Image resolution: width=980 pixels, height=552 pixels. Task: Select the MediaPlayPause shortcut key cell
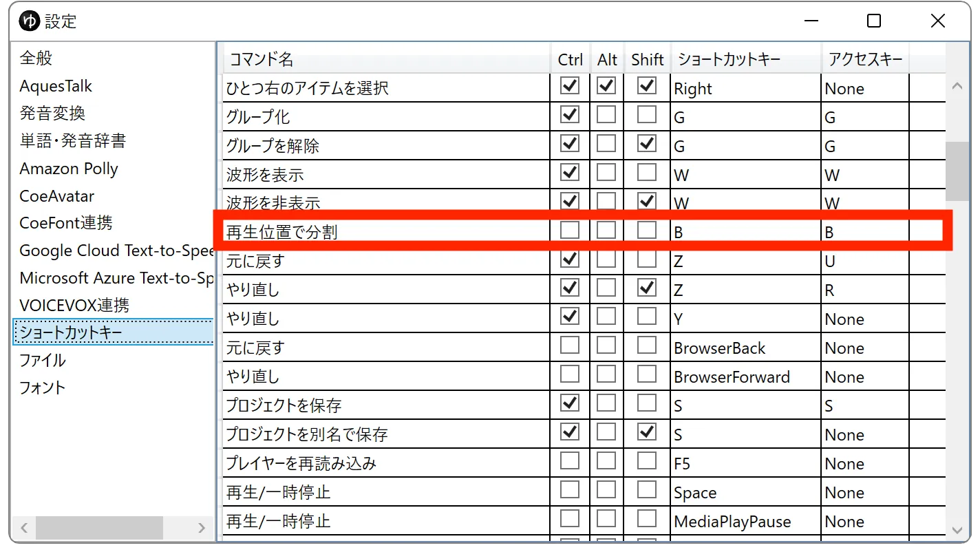point(746,522)
